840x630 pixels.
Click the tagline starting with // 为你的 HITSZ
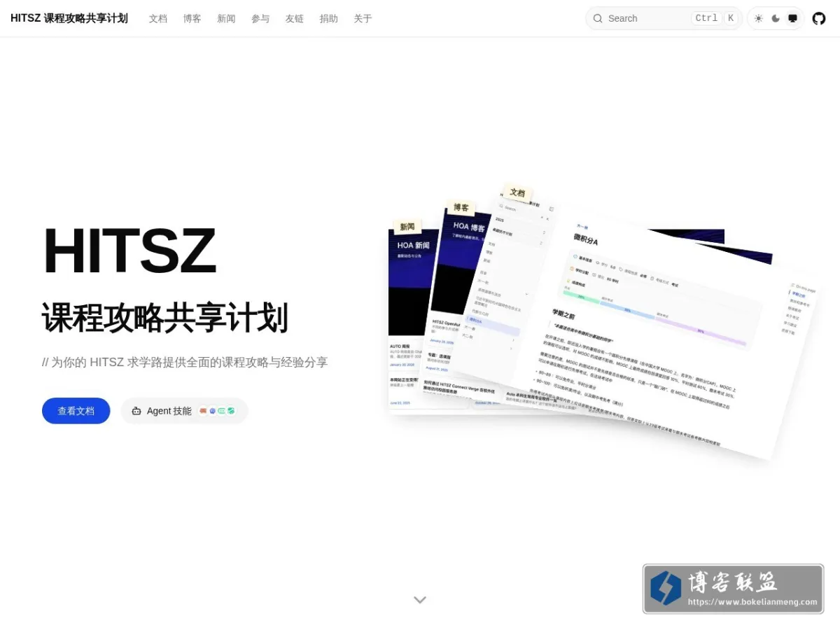point(185,363)
